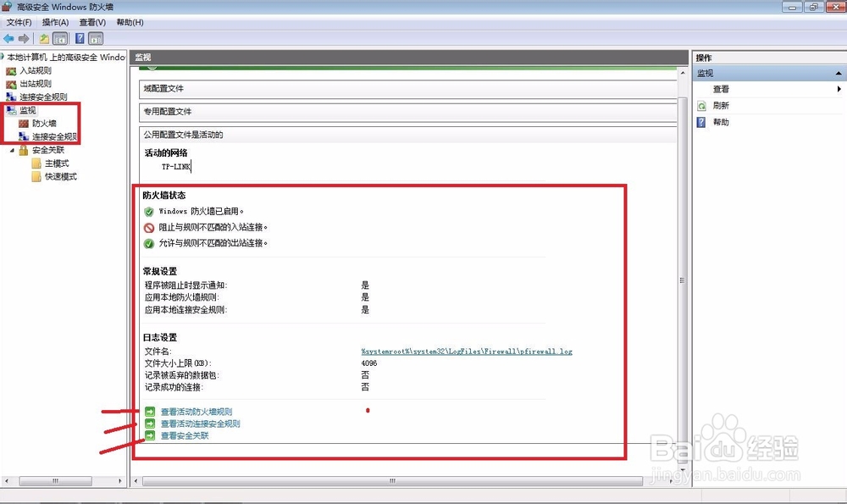Collapse the 公用配置文件是活动的 section
The width and height of the screenshot is (847, 504).
click(x=408, y=135)
